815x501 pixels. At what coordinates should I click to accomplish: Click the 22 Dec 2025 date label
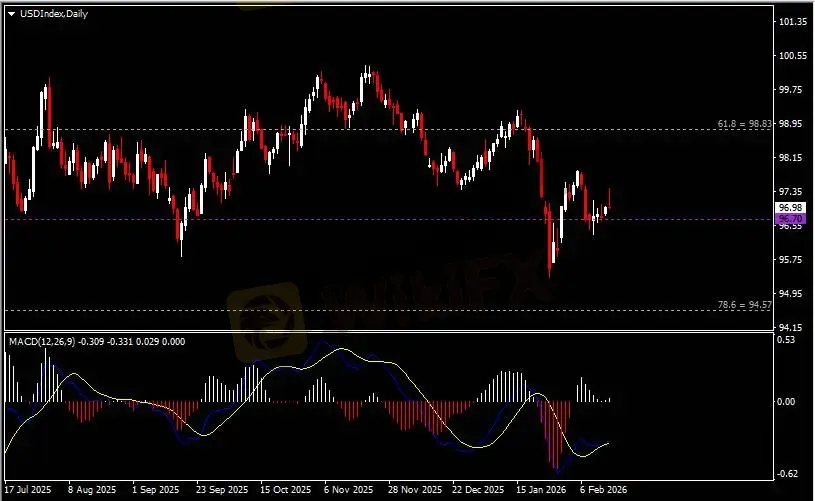(x=475, y=491)
